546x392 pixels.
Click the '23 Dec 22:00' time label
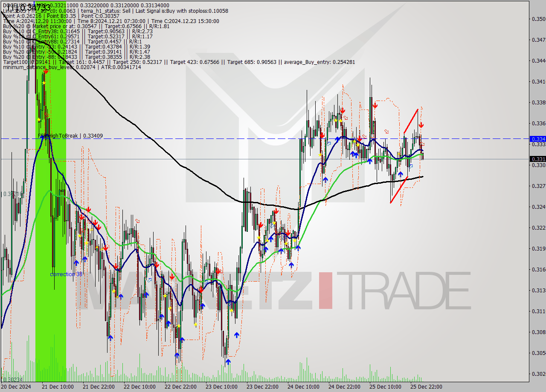[x=262, y=387]
